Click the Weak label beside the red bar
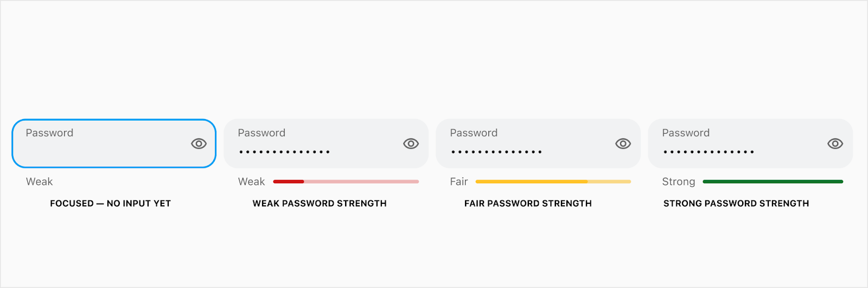Screen dimensions: 868x288 click(x=252, y=181)
